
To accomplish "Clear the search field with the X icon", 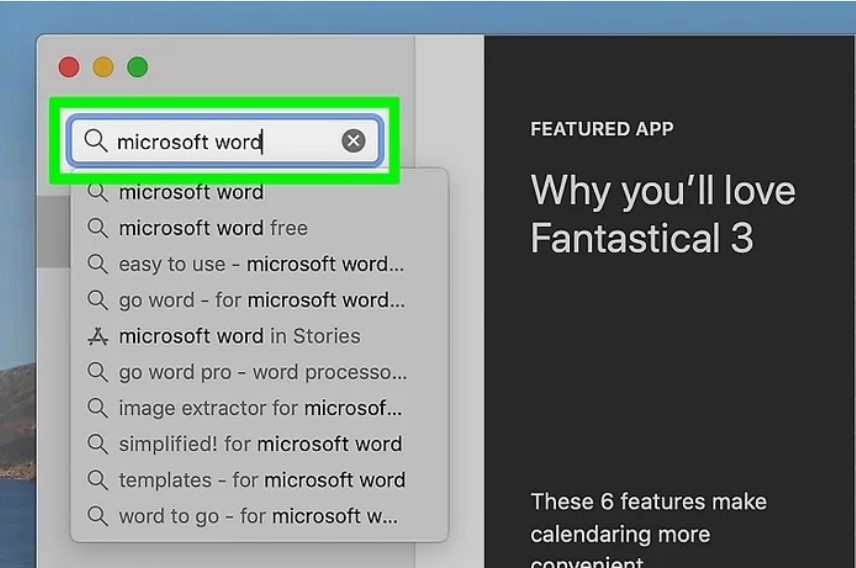I will (x=353, y=141).
